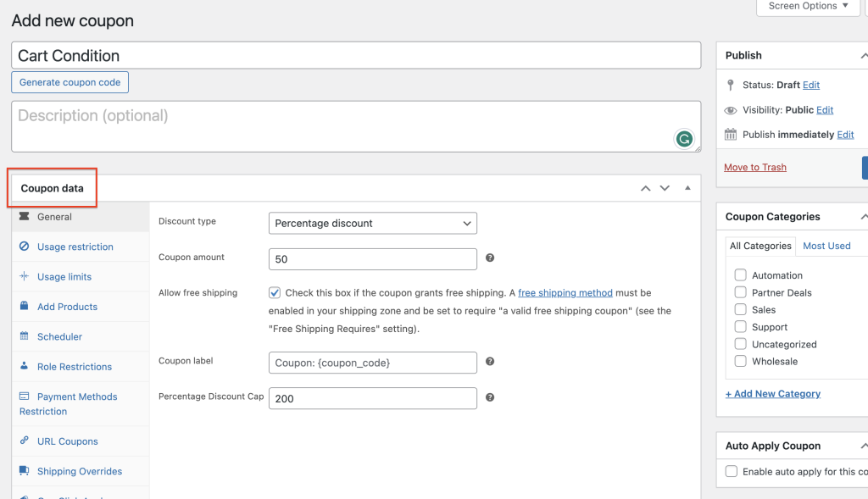Check the Support category
The height and width of the screenshot is (499, 868).
click(x=740, y=326)
